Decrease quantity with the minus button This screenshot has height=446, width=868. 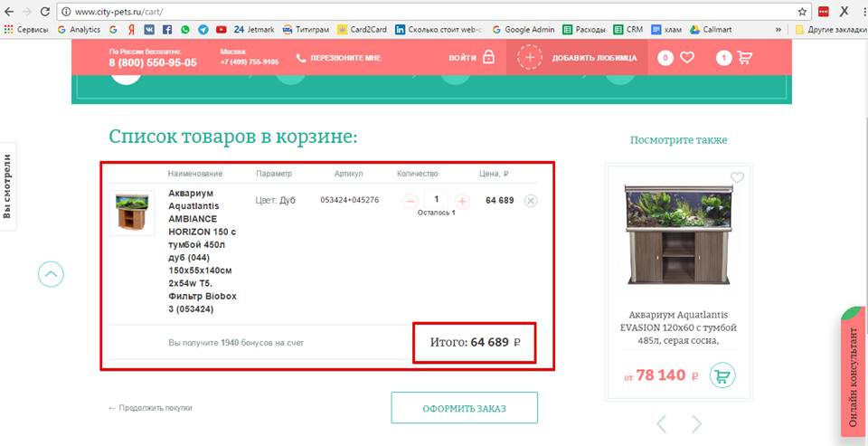pos(410,201)
